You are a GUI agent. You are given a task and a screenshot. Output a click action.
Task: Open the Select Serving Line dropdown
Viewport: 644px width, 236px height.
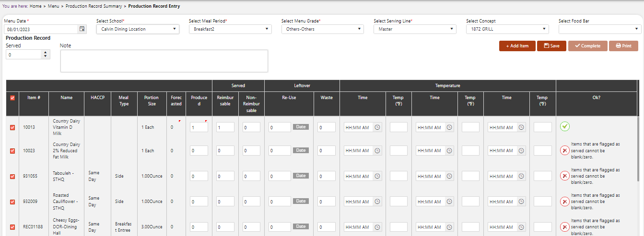[x=415, y=29]
